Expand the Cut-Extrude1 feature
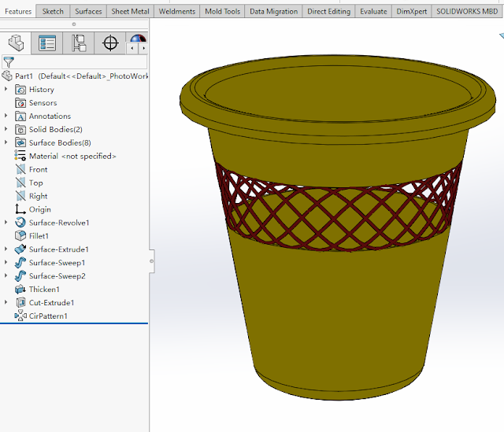Viewport: 504px width, 432px height. (6, 303)
